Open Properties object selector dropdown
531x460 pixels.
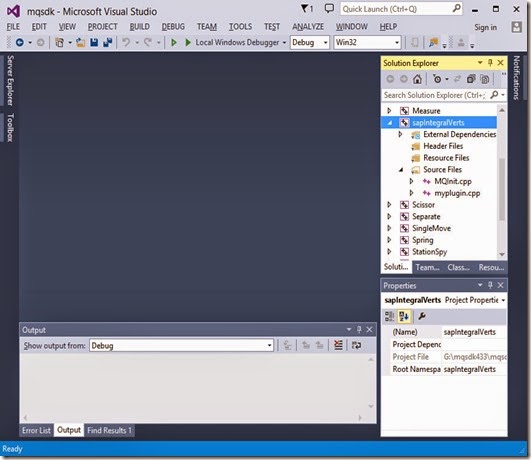click(503, 300)
